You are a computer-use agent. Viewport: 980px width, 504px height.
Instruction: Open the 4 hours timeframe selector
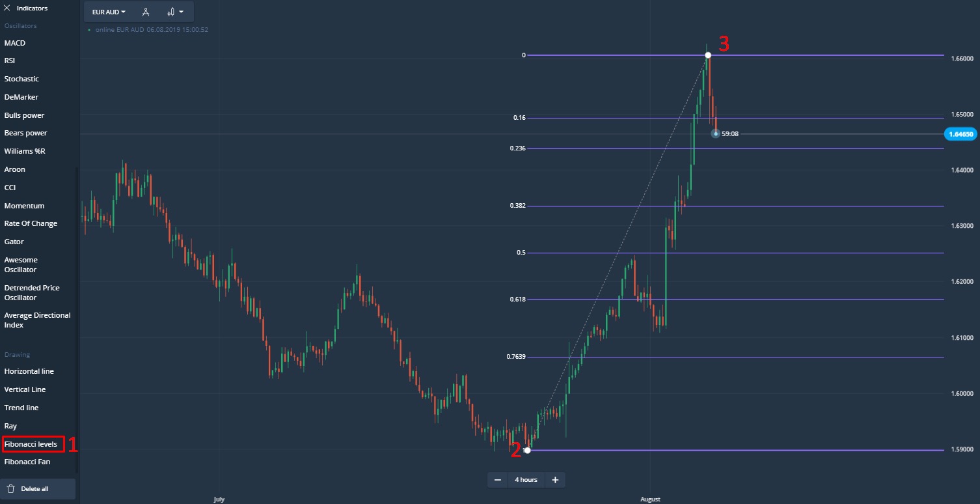tap(526, 480)
